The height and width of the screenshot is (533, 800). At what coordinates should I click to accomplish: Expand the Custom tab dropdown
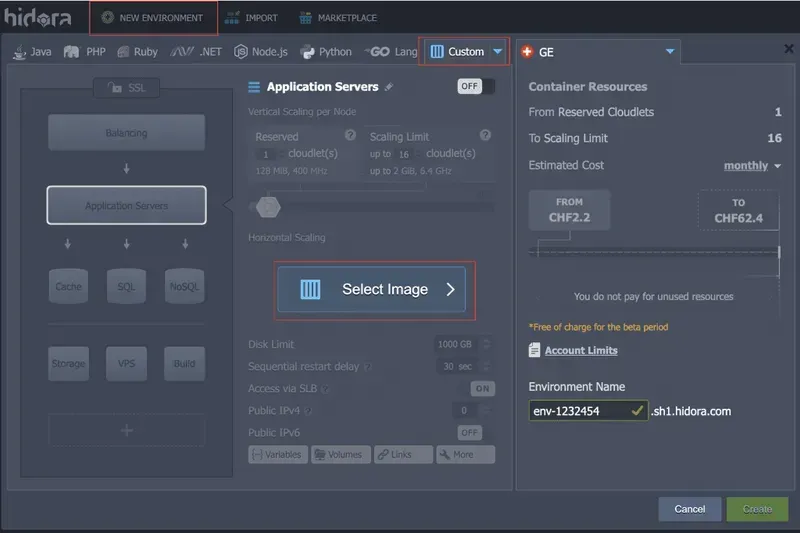pos(498,52)
